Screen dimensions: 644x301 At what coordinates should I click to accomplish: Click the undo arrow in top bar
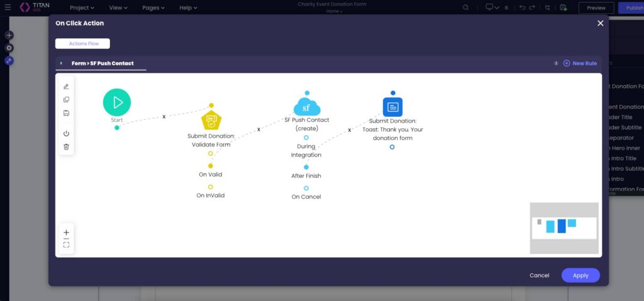(x=522, y=8)
